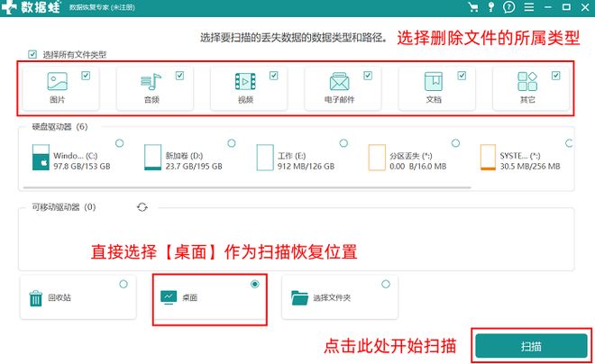Select the 桌面 radio button
The width and height of the screenshot is (595, 364).
coord(255,284)
